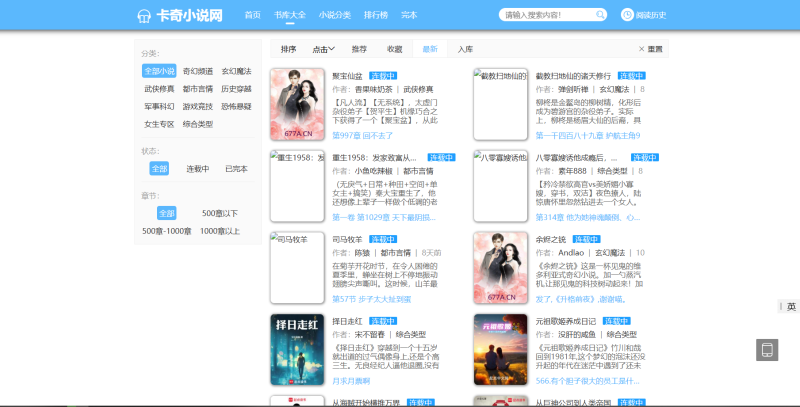
Task: Select category 综合类型
Action: point(198,124)
